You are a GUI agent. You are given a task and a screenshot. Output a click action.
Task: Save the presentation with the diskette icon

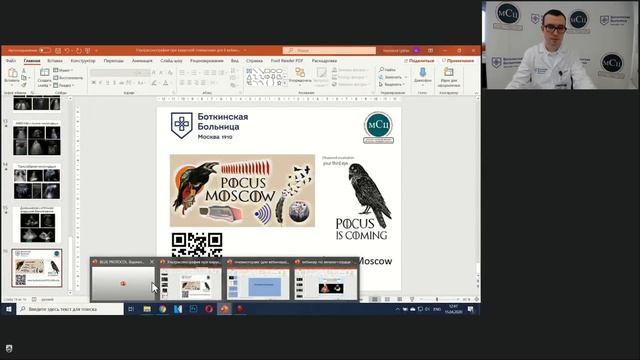pos(58,51)
